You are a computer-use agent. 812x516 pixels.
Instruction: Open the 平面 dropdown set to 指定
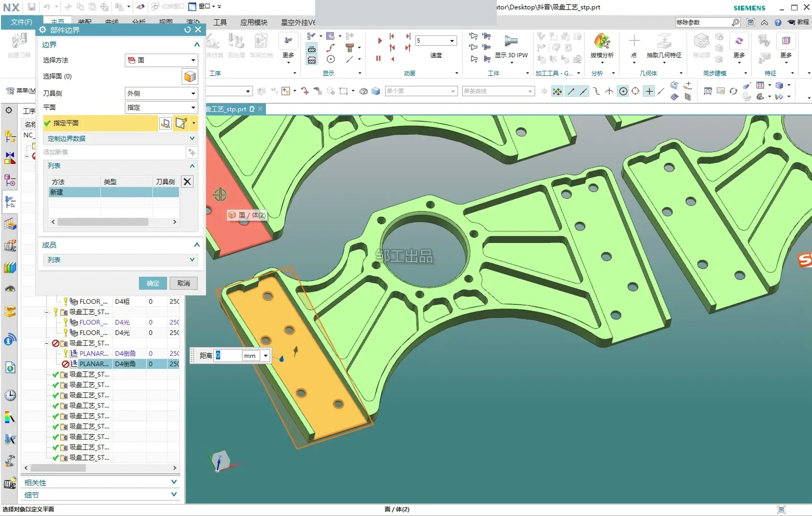pos(161,107)
